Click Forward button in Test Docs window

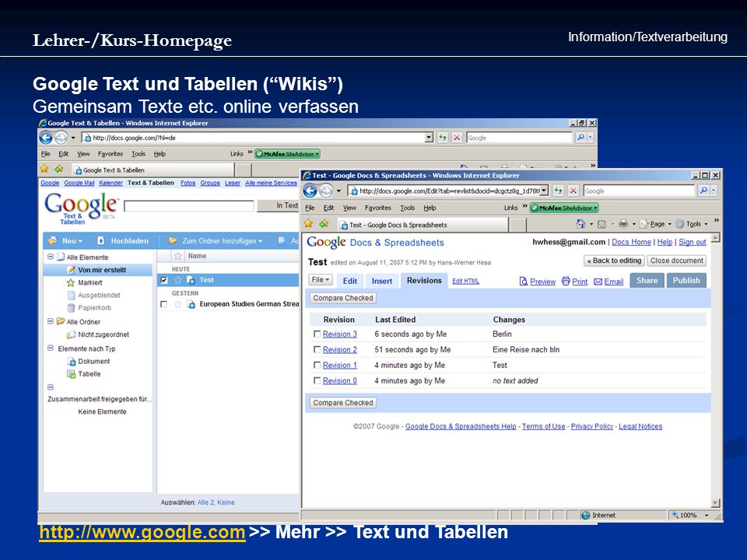point(326,191)
